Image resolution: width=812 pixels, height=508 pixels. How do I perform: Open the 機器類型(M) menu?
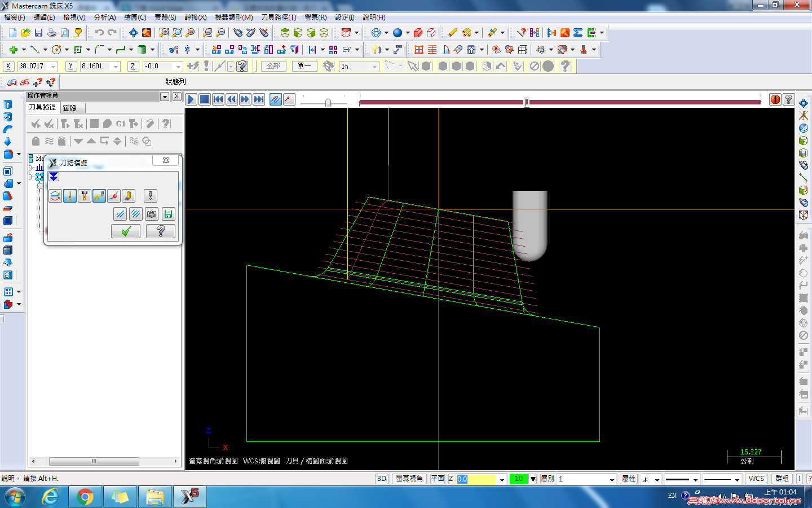(x=234, y=17)
